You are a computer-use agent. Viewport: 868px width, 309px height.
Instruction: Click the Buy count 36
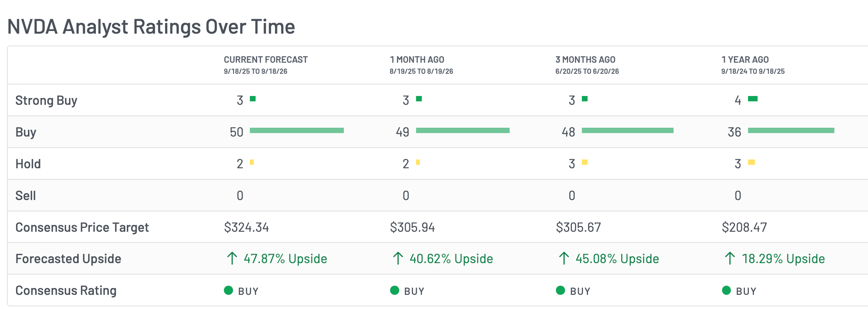pyautogui.click(x=735, y=132)
